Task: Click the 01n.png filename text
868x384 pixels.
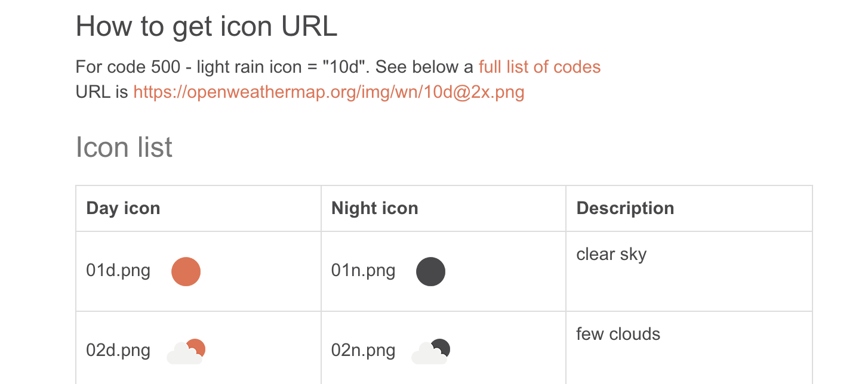Action: (x=363, y=271)
